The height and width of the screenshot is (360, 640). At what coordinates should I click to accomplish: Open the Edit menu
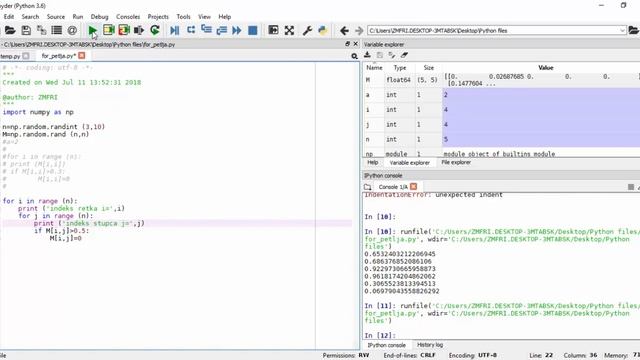tap(9, 17)
